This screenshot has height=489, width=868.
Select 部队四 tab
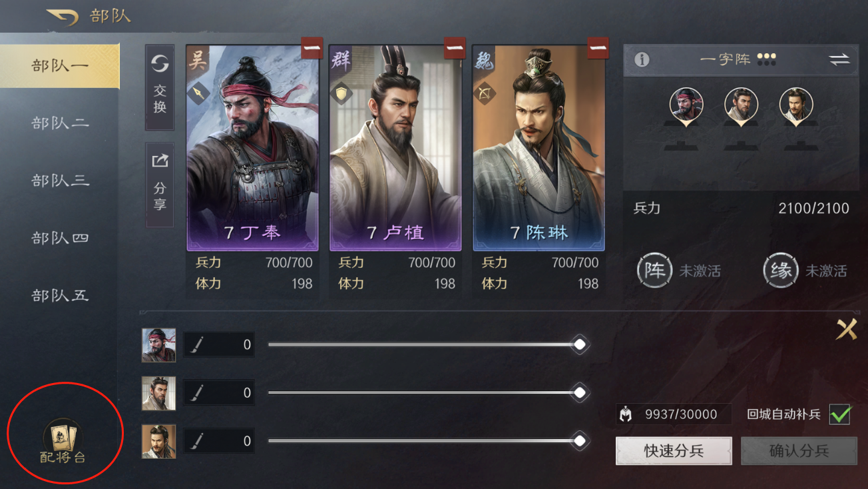[x=60, y=238]
